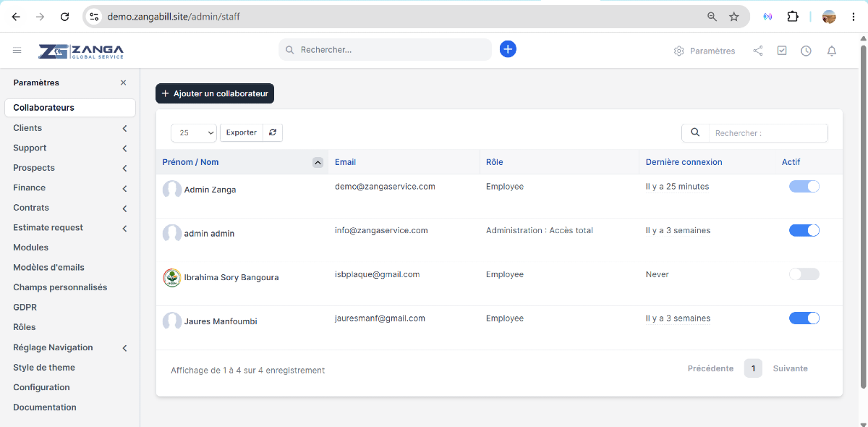
Task: Go back with browser back arrow
Action: coord(16,16)
